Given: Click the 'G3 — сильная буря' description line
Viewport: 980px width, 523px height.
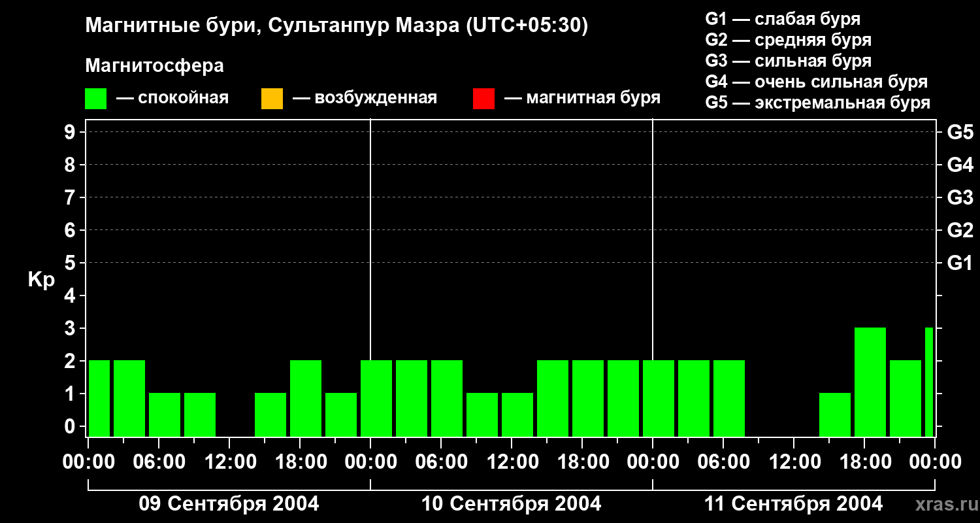Looking at the screenshot, I should point(788,61).
